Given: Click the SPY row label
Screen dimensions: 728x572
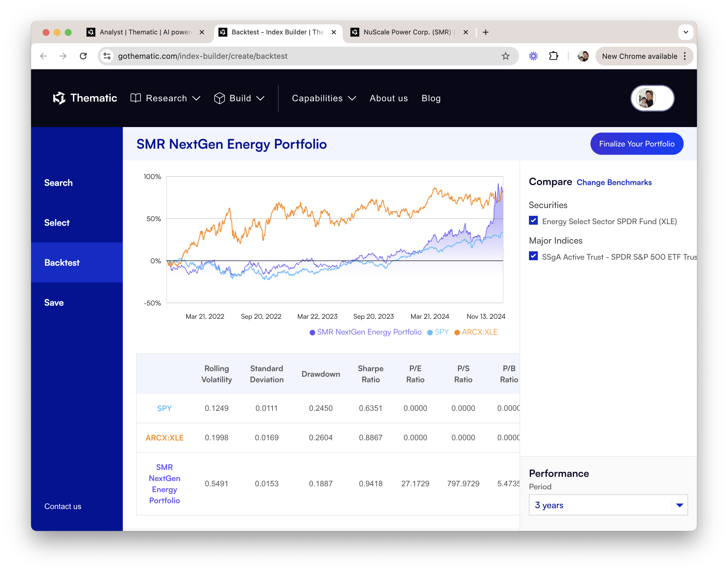Looking at the screenshot, I should click(164, 408).
